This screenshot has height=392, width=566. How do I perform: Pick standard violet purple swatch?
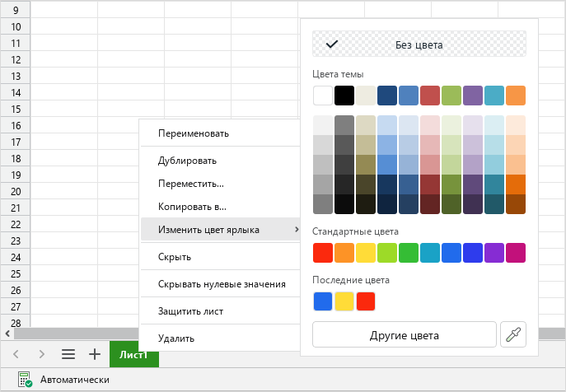tap(494, 253)
